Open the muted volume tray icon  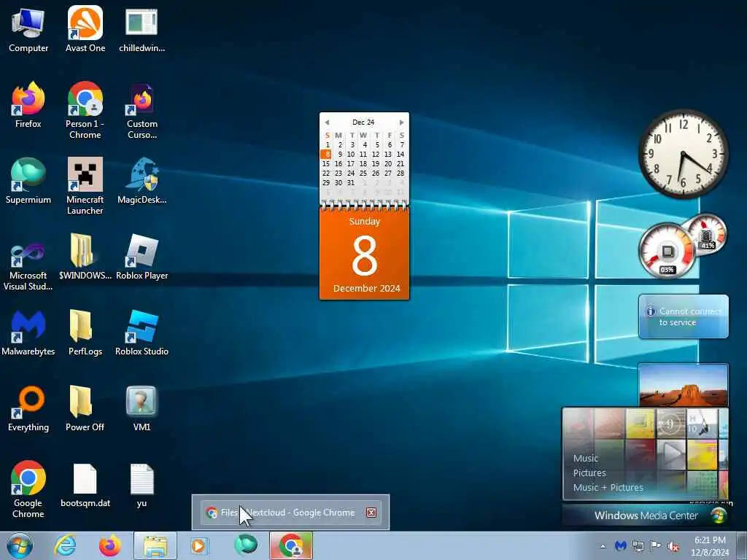(x=673, y=546)
